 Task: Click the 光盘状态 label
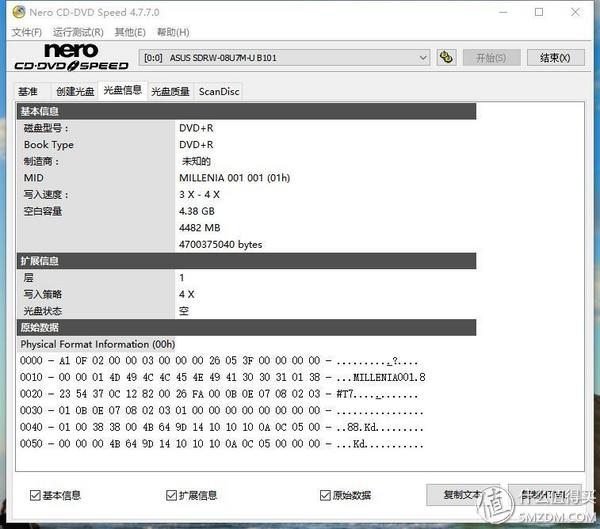click(42, 311)
